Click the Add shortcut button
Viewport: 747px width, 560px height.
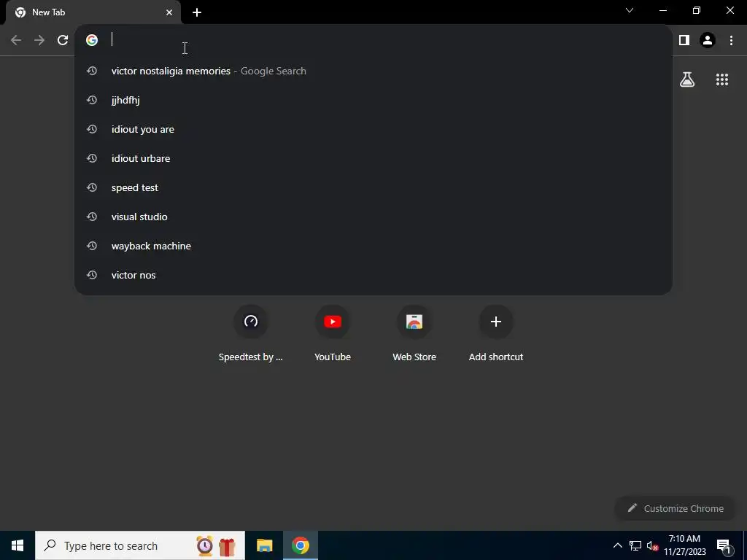(x=496, y=333)
